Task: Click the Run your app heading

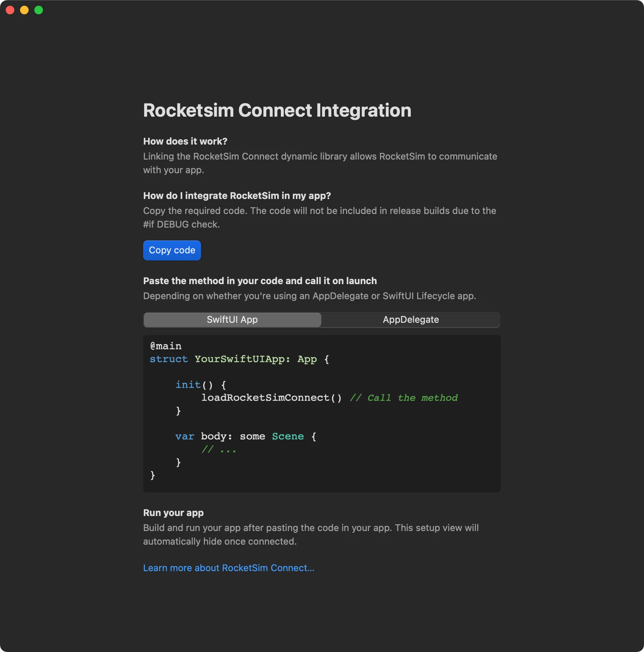Action: (173, 512)
